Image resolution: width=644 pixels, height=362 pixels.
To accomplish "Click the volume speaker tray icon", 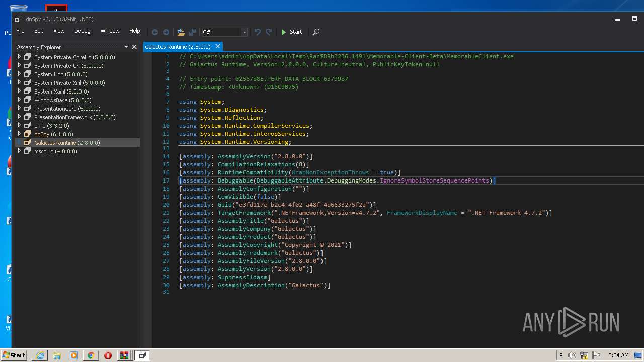I will point(572,355).
